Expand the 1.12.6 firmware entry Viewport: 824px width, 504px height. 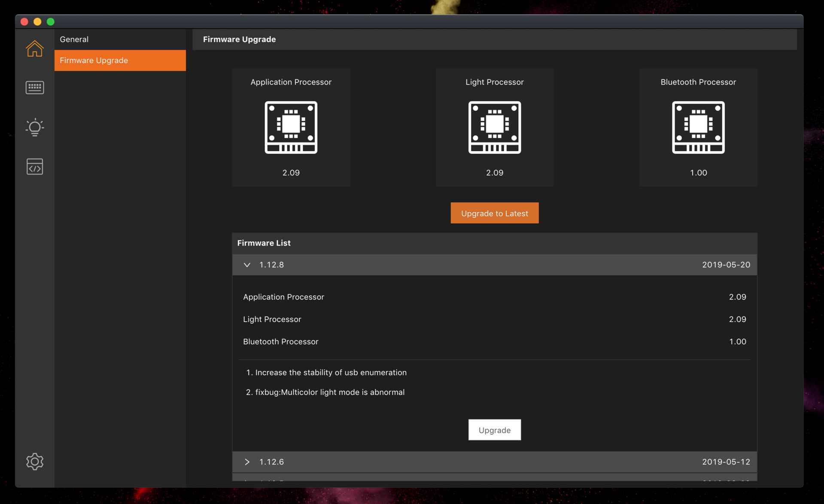[247, 462]
